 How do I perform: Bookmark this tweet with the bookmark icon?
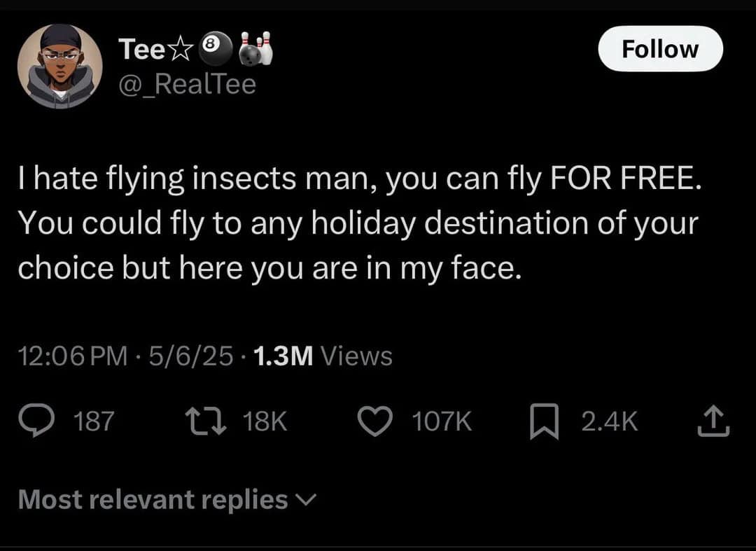[x=545, y=421]
